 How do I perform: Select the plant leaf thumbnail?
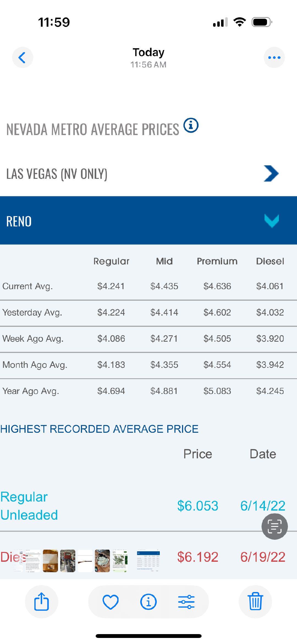pyautogui.click(x=120, y=561)
